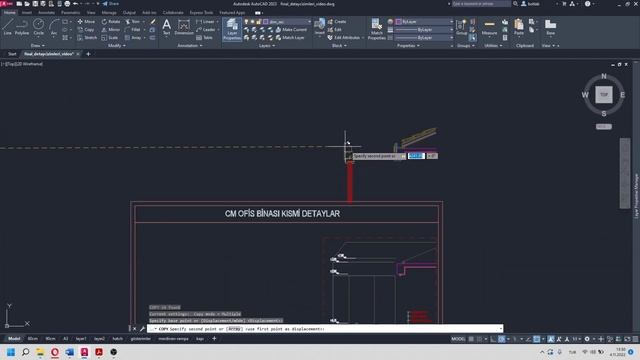Viewport: 640px width, 360px height.
Task: Open the ByLayer lineweight dropdown
Action: [451, 29]
